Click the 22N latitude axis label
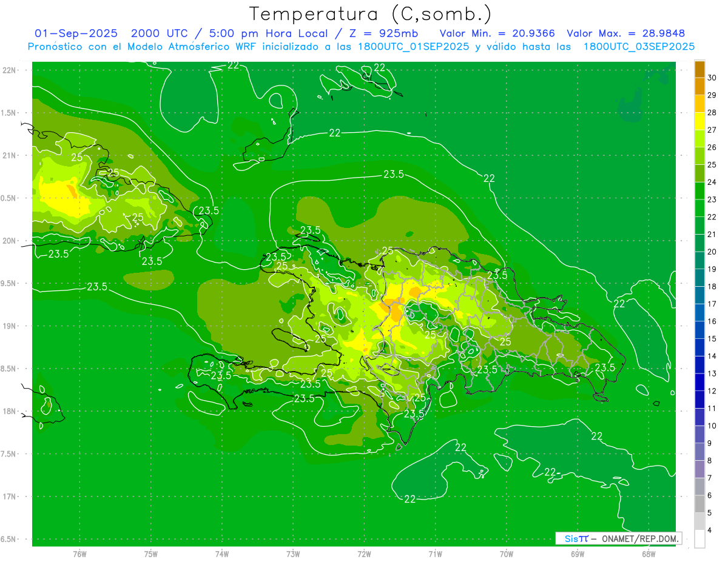 tap(10, 70)
